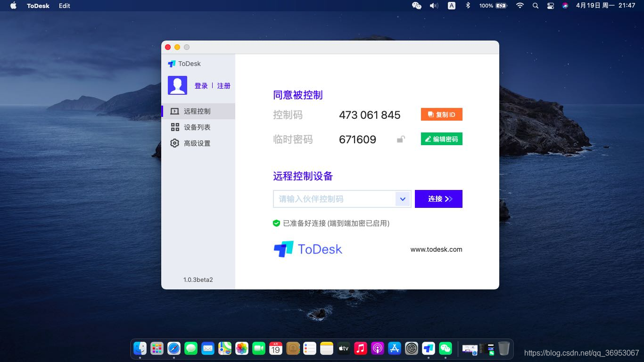Open Podcasts app in the Dock
The width and height of the screenshot is (644, 362).
(378, 348)
